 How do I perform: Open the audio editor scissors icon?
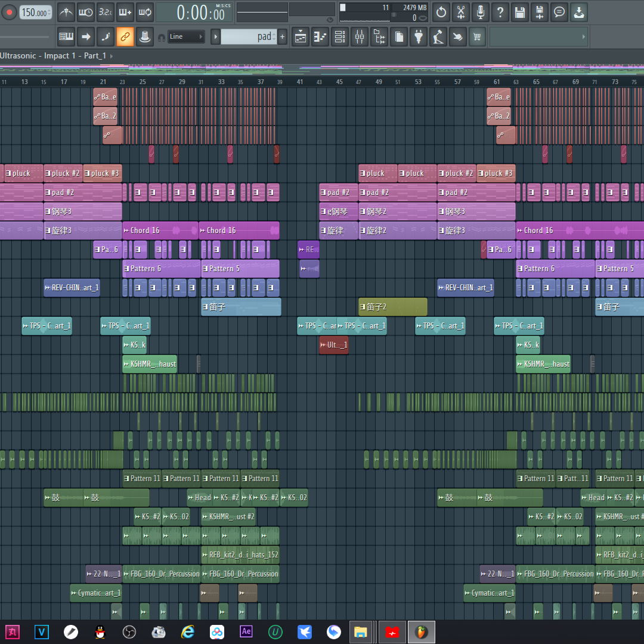coord(460,12)
